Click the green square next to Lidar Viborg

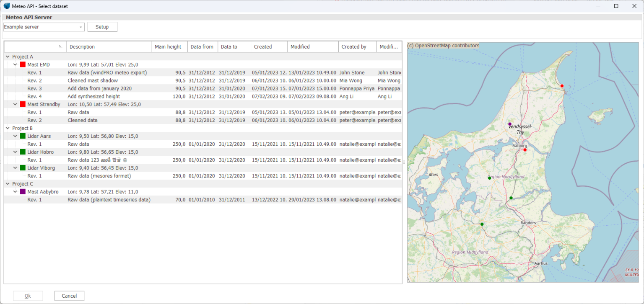(x=22, y=168)
